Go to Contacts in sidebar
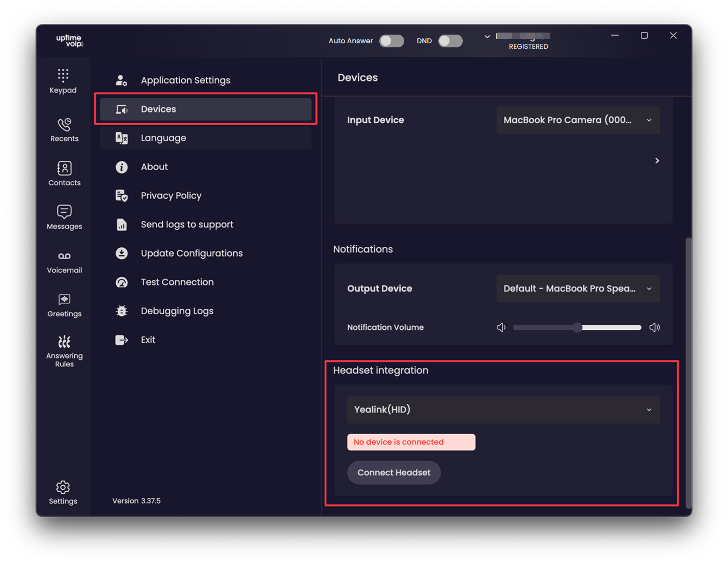 click(x=64, y=168)
